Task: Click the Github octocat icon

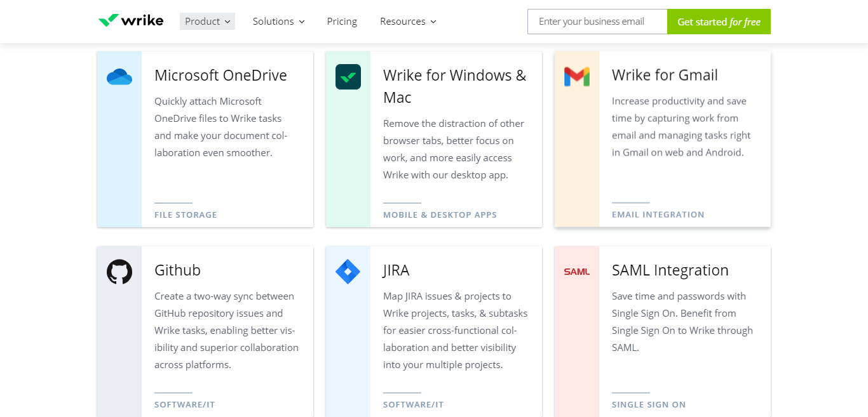Action: click(119, 272)
